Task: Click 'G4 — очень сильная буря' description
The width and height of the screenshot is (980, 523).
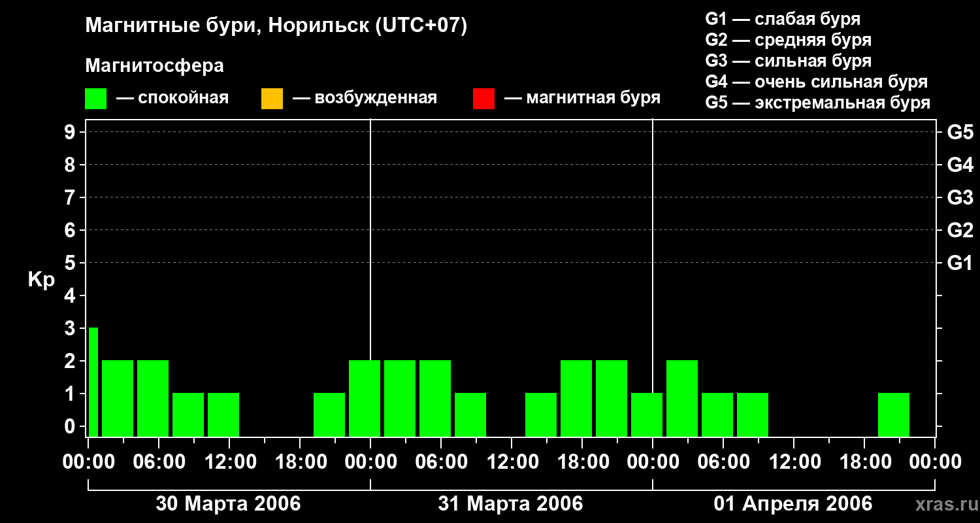Action: 817,82
